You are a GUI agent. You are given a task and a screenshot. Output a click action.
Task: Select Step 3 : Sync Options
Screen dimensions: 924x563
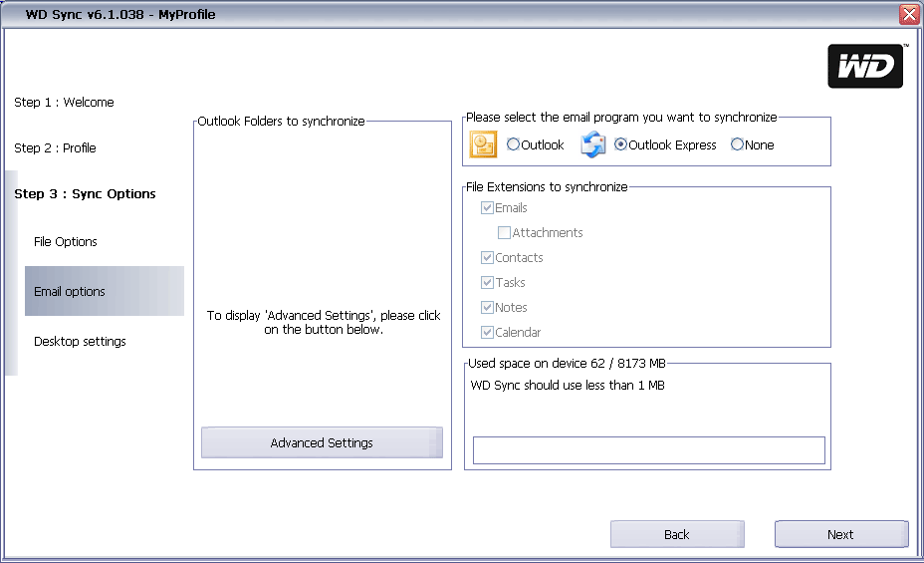tap(85, 194)
